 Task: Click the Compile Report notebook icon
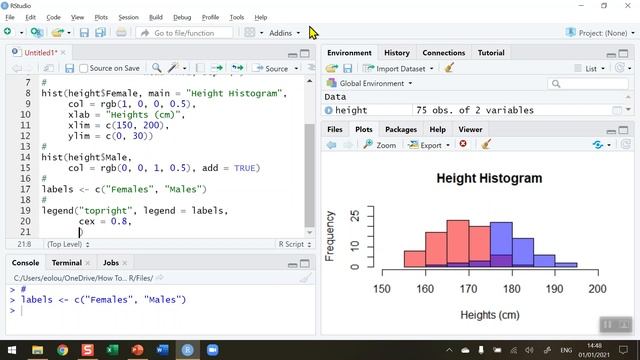click(200, 68)
